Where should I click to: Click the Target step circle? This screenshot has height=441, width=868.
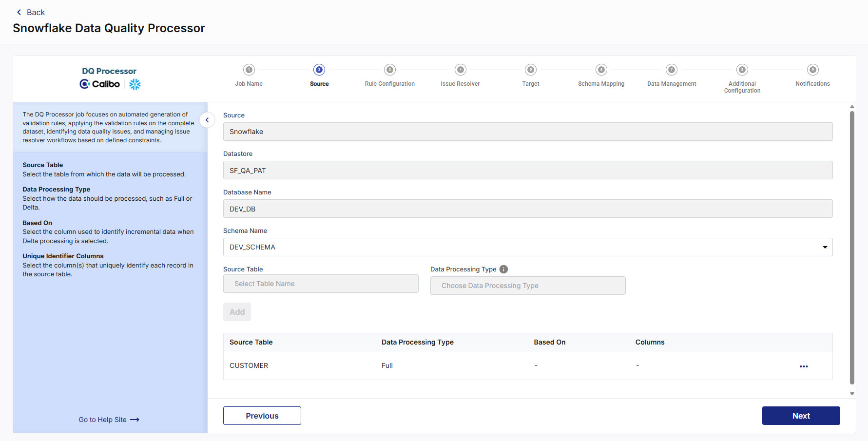tap(531, 70)
